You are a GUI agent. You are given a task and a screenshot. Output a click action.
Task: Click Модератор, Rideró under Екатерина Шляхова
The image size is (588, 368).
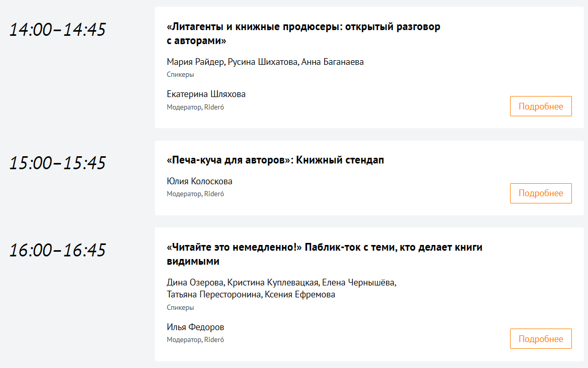[195, 107]
